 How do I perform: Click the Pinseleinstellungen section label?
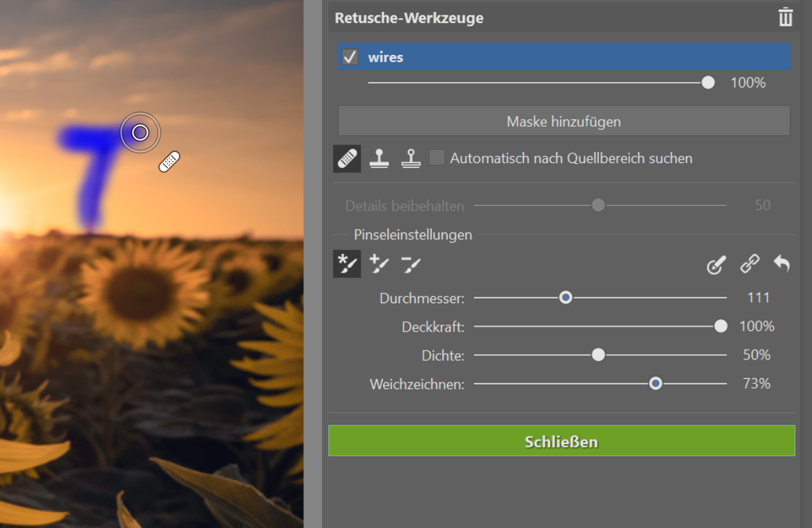pos(413,235)
